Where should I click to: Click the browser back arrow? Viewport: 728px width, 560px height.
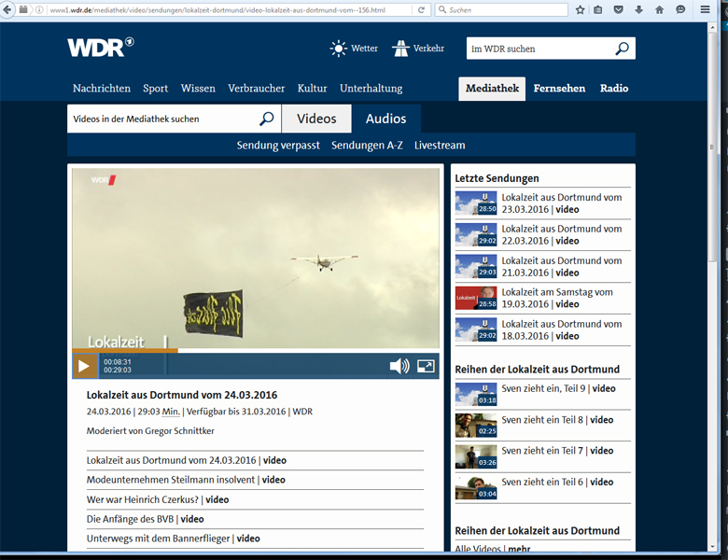(x=7, y=9)
